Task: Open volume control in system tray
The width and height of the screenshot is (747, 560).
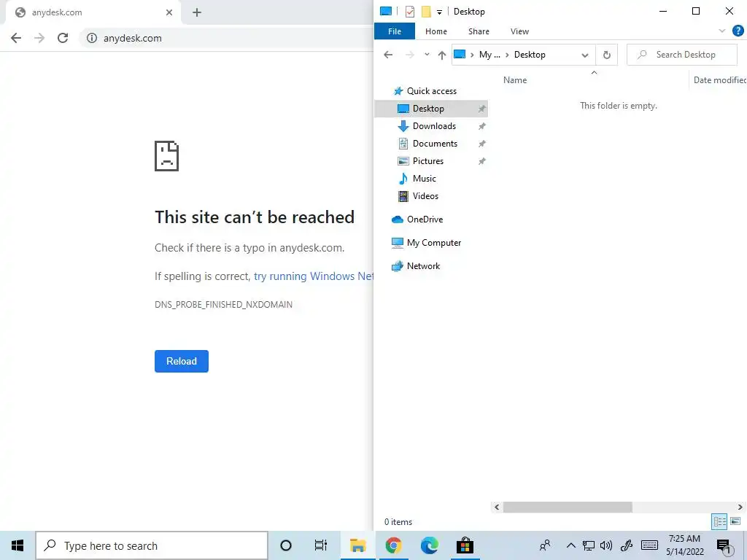Action: (x=606, y=545)
